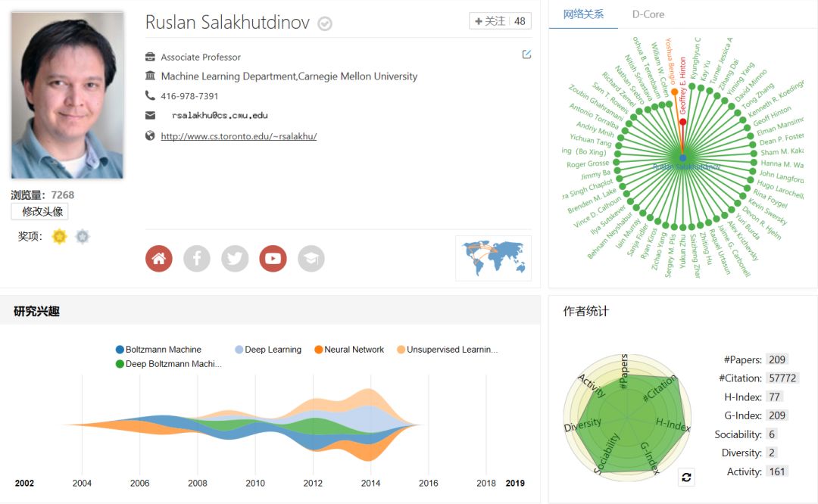Toggle the Boltzmann Machine legend item
Image resolution: width=818 pixels, height=504 pixels.
coord(158,350)
